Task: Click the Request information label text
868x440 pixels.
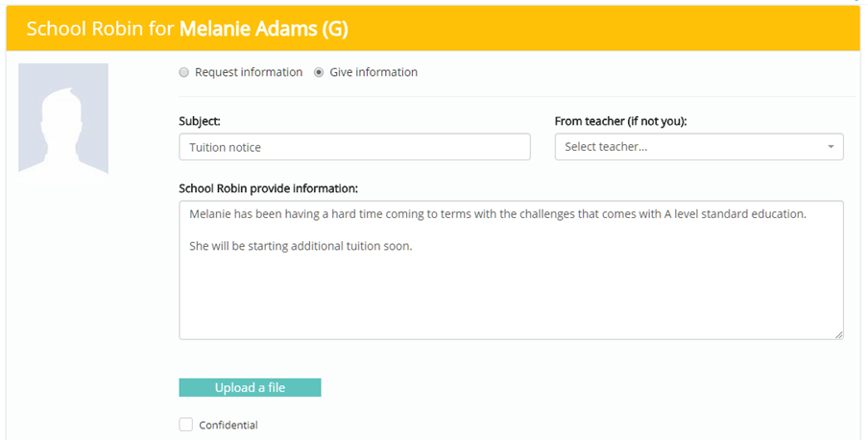Action: tap(249, 72)
